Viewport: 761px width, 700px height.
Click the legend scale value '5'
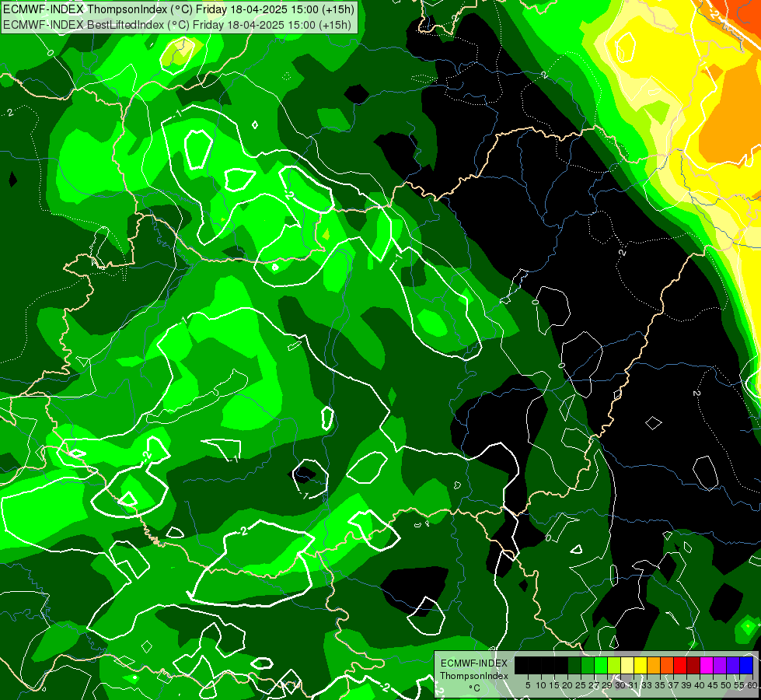coord(528,685)
